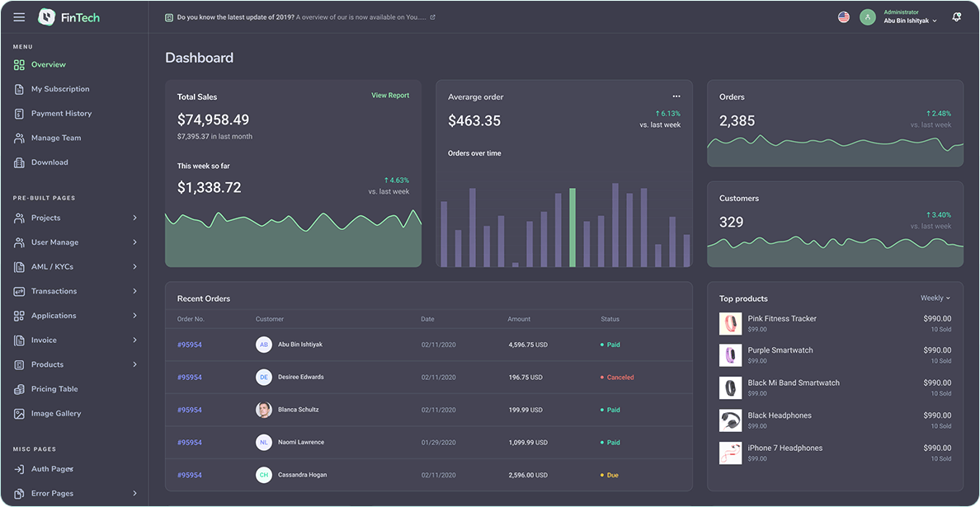Select the highlighted green bar in the chart
The image size is (980, 507).
coord(572,228)
